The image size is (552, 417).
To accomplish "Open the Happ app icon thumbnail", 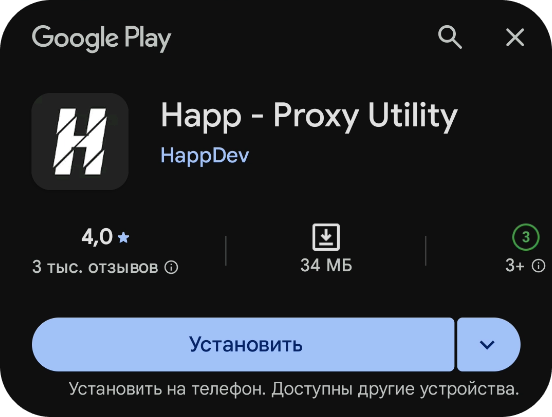I will coord(80,141).
